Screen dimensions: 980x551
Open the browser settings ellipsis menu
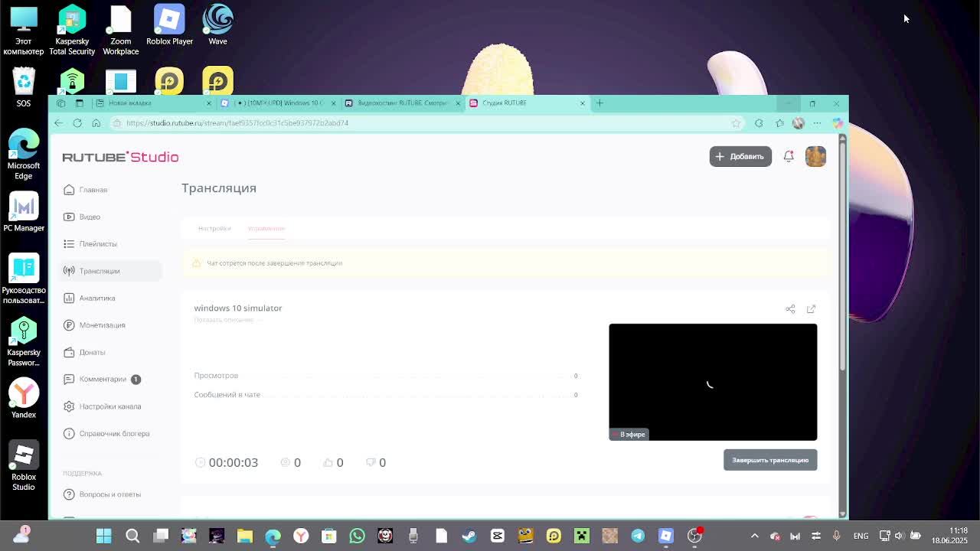pos(817,122)
